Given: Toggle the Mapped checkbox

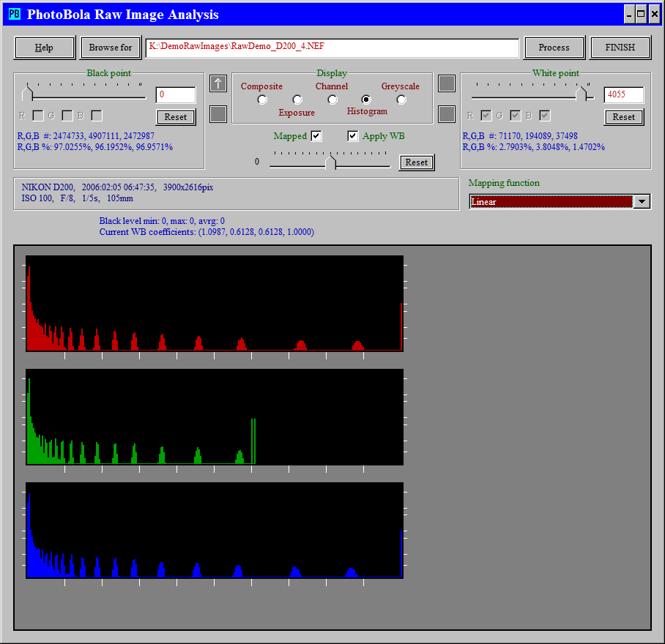Looking at the screenshot, I should (316, 136).
